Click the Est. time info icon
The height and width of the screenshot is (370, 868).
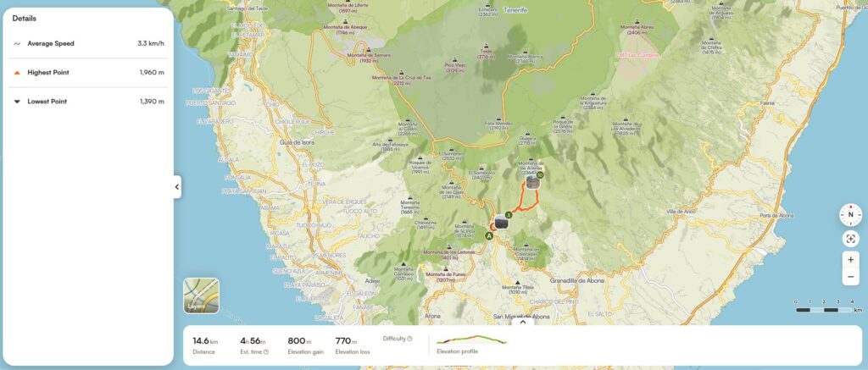point(266,351)
